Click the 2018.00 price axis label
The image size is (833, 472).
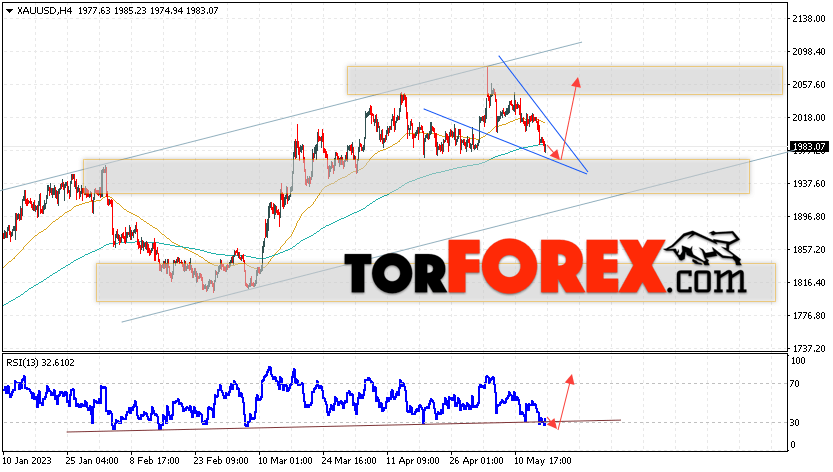[809, 117]
